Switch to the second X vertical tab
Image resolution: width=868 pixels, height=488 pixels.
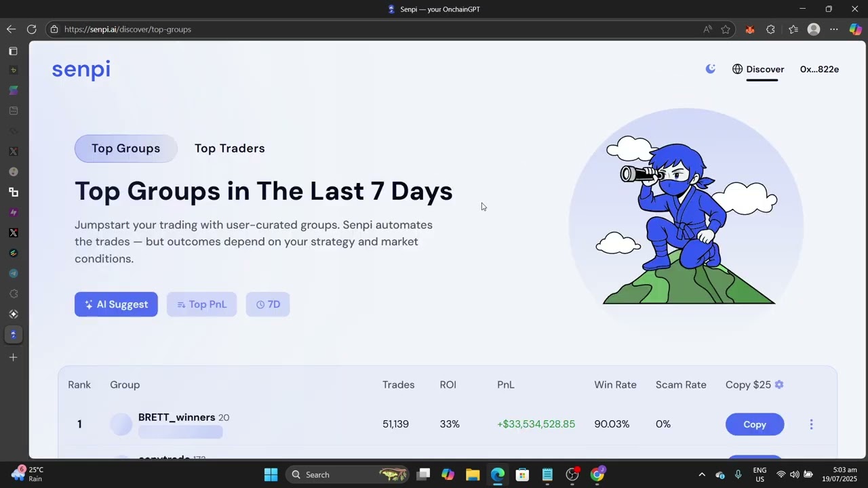coord(13,232)
